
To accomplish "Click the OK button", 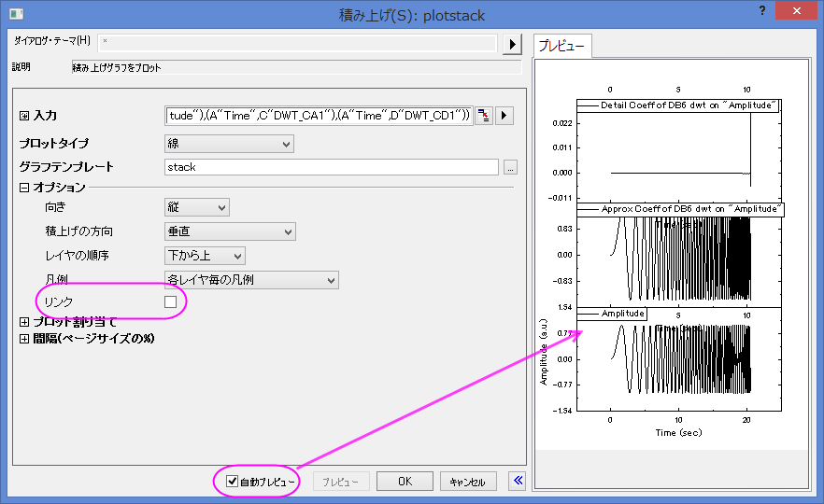I will coord(405,482).
